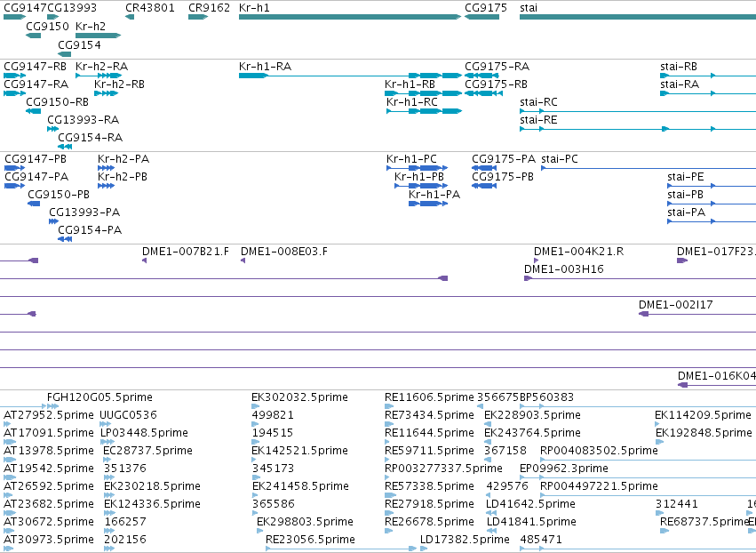Click the CG13993-RA transcript label
Viewport: 756px width, 553px height.
tap(83, 120)
